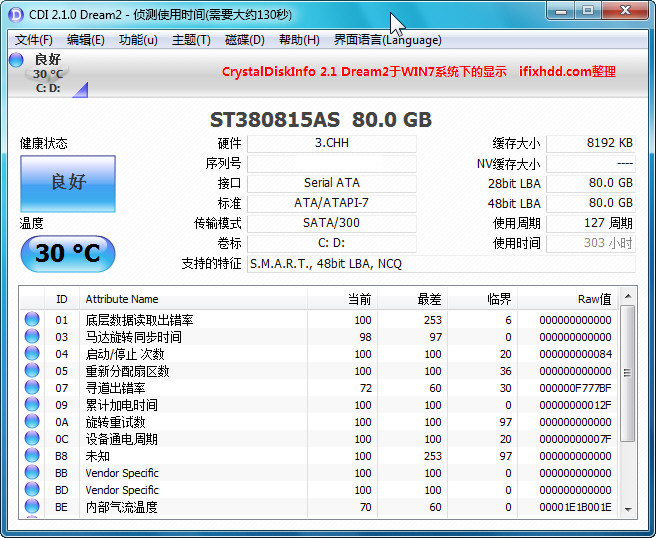The image size is (656, 538).
Task: Click the empty 序列号 serial number field
Action: pos(332,164)
